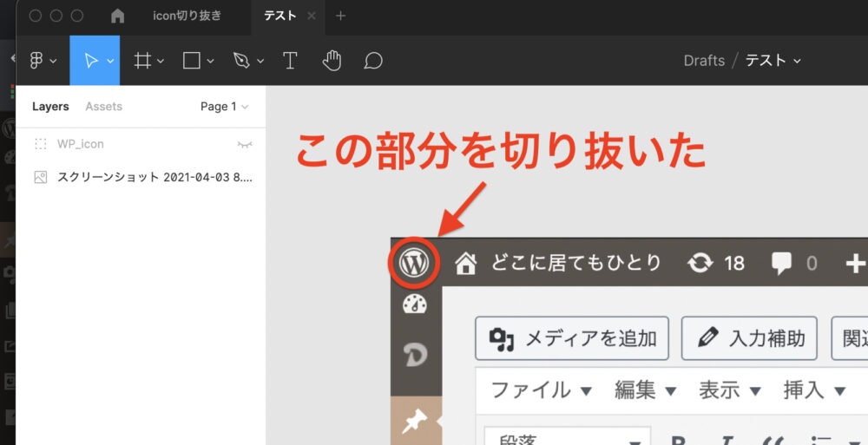Expand the Page 1 dropdown
The height and width of the screenshot is (445, 868).
point(224,107)
